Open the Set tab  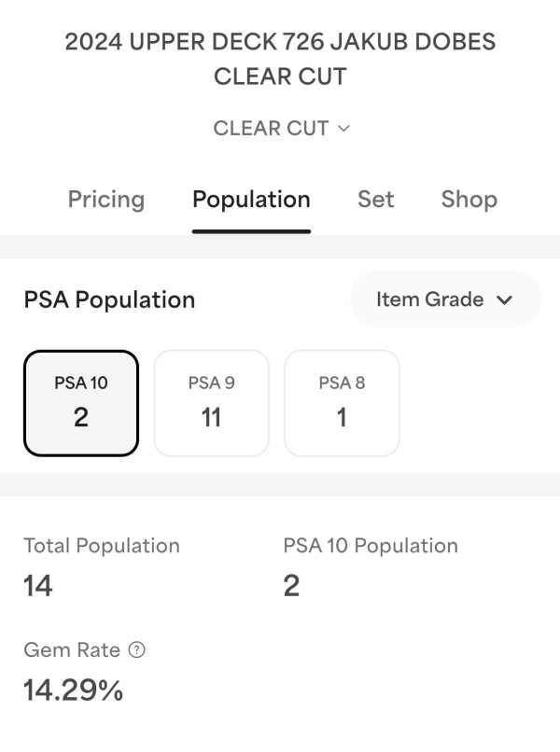(x=375, y=200)
